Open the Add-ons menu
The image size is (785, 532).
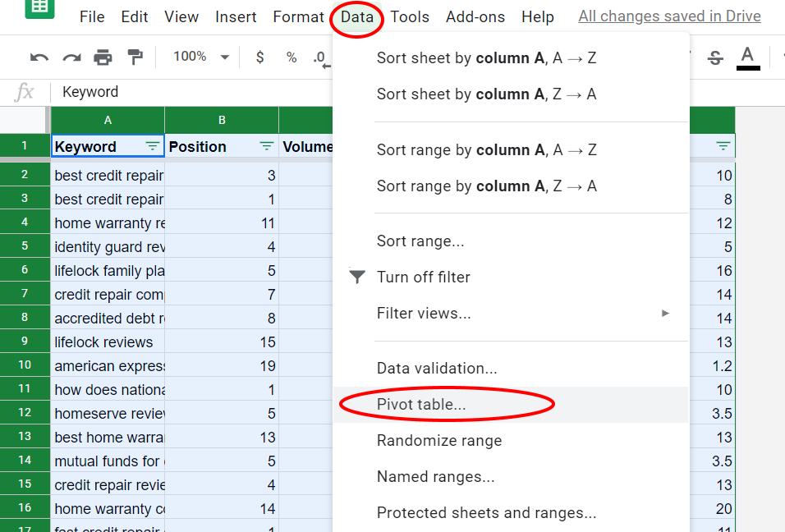click(x=475, y=17)
